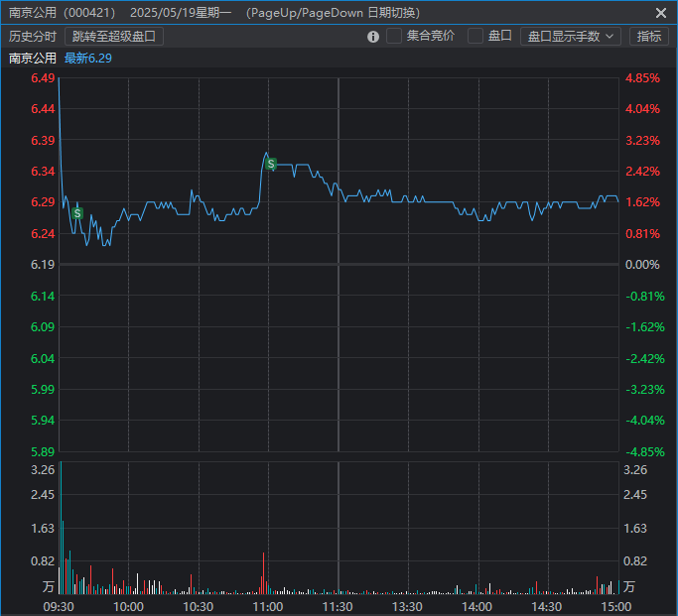Click the 指标 button
The height and width of the screenshot is (616, 678).
click(x=649, y=37)
